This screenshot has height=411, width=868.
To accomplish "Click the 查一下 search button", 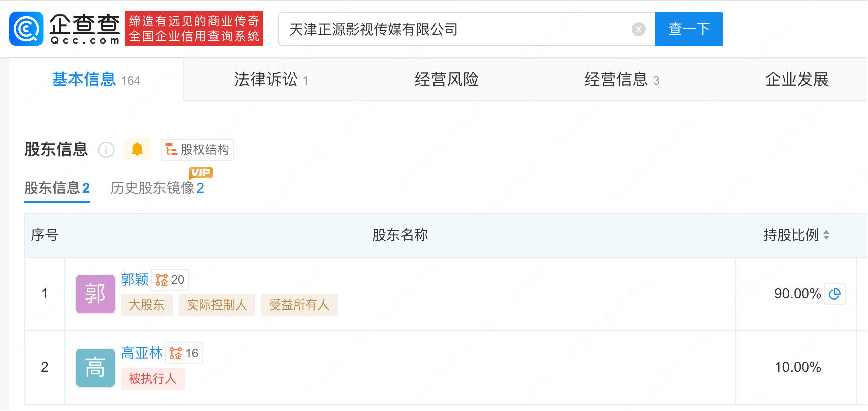I will point(689,29).
